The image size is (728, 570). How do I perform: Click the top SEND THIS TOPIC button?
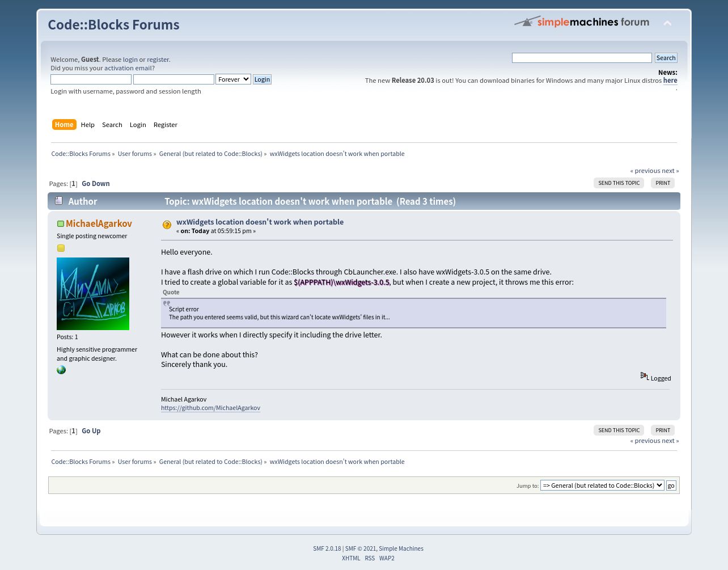click(619, 183)
